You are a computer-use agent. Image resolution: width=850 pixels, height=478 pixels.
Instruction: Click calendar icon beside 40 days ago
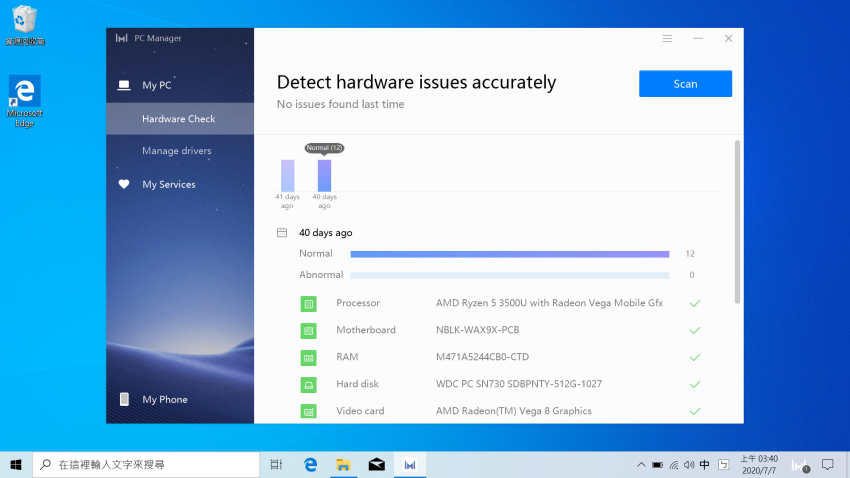282,232
